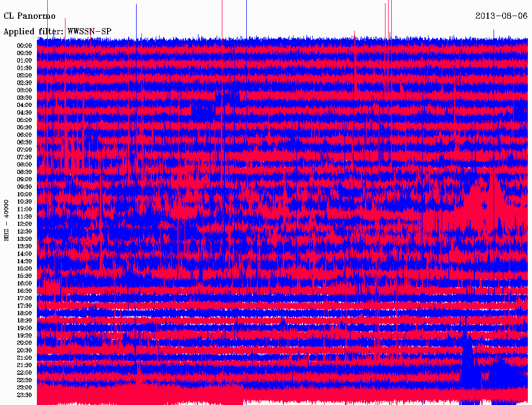
Task: Select the 09:00 time label
Action: point(24,180)
